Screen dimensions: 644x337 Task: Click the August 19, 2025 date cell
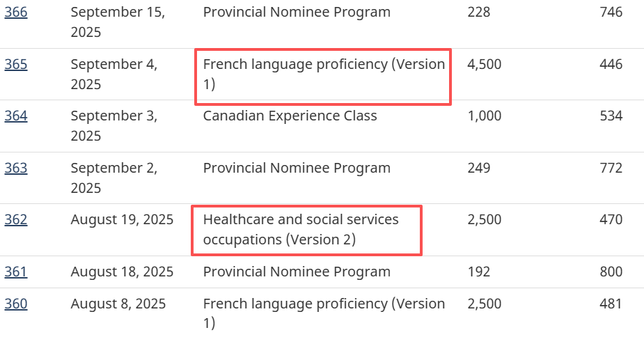click(122, 220)
